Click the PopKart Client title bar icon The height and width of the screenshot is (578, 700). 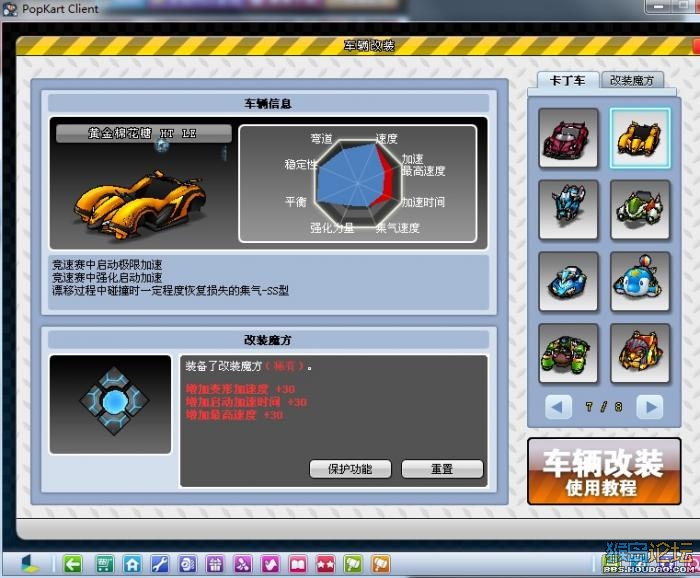point(10,9)
